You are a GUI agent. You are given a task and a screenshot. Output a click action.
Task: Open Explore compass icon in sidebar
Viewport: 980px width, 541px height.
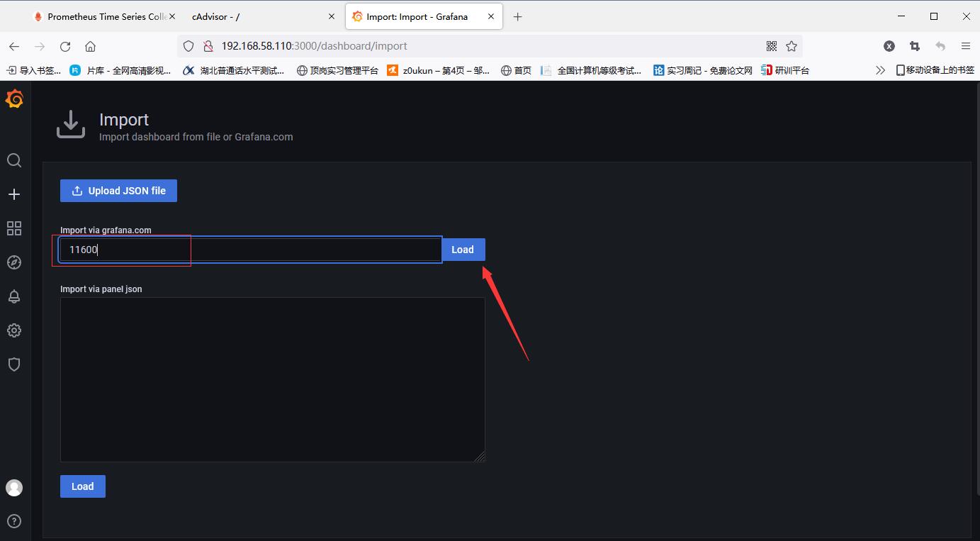coord(14,262)
